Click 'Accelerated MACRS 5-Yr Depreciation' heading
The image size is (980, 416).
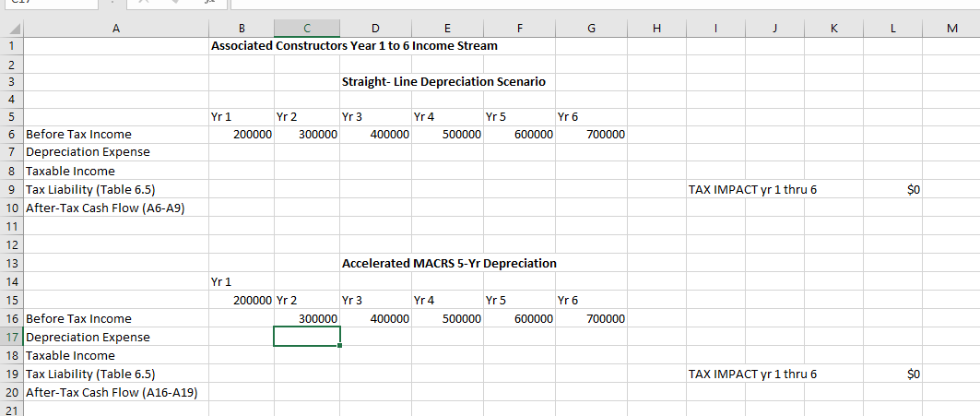[x=449, y=264]
